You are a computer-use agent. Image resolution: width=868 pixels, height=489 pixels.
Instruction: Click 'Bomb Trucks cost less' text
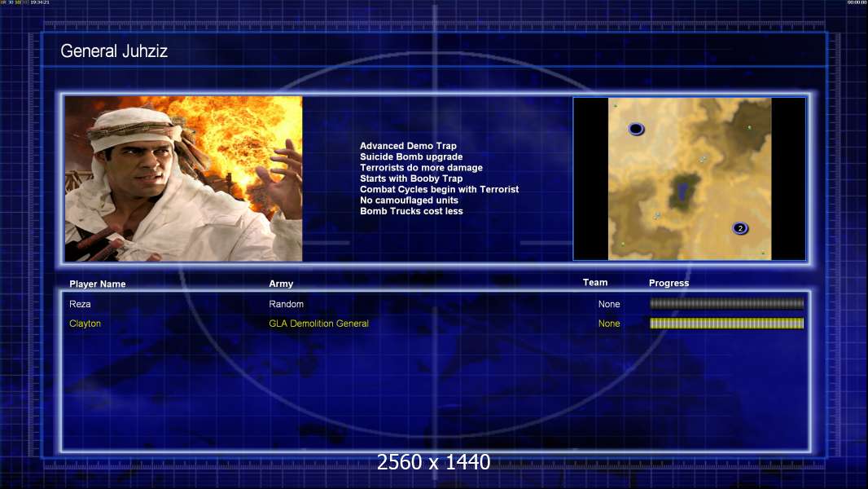click(411, 211)
